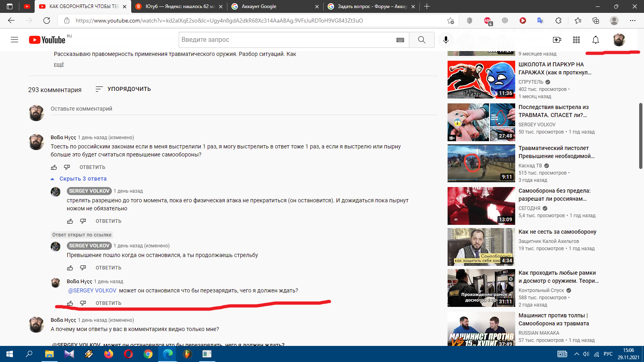Reload the page in the browser toolbar
This screenshot has height=362, width=644.
pyautogui.click(x=47, y=21)
